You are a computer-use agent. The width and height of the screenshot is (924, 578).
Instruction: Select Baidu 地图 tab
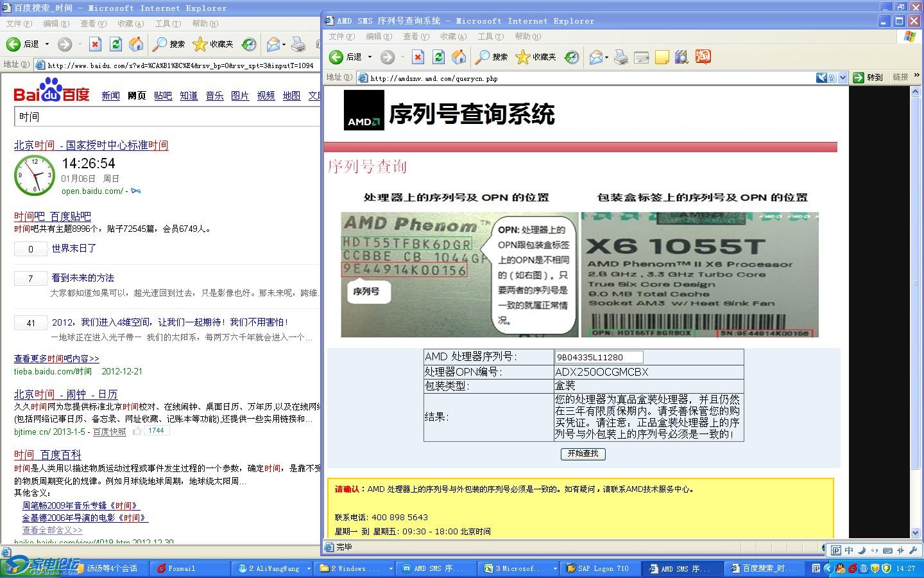tap(292, 96)
